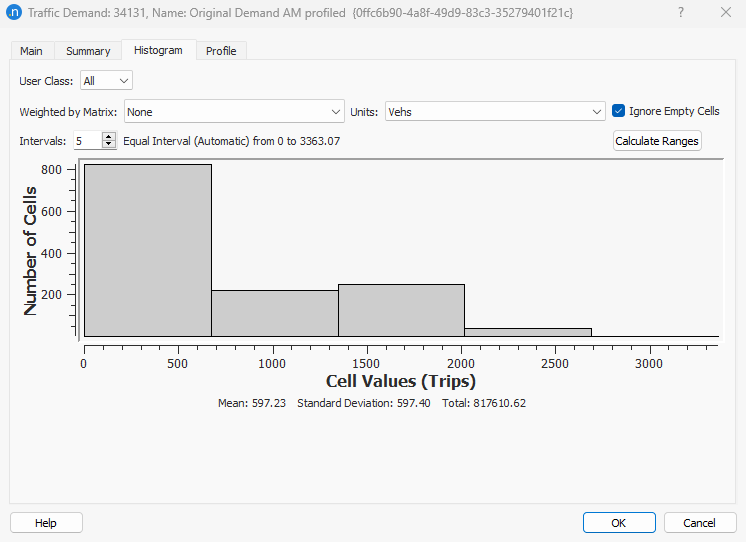Click the y-axis label 400
The width and height of the screenshot is (746, 542).
point(51,253)
